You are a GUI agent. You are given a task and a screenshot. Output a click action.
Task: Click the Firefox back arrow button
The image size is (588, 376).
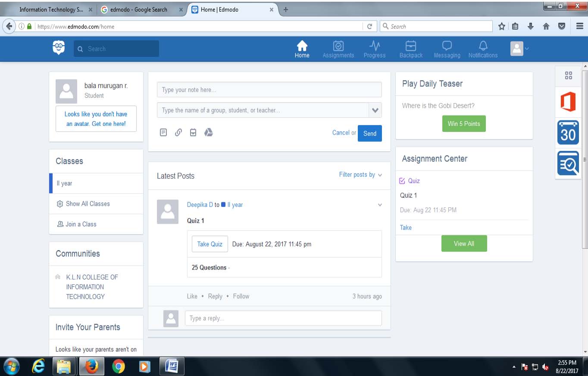tap(9, 26)
